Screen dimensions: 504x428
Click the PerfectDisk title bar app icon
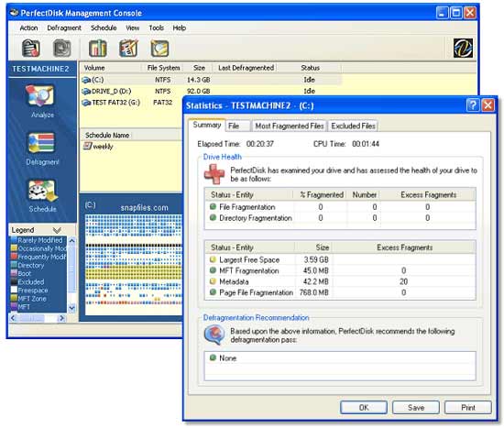pos(14,13)
